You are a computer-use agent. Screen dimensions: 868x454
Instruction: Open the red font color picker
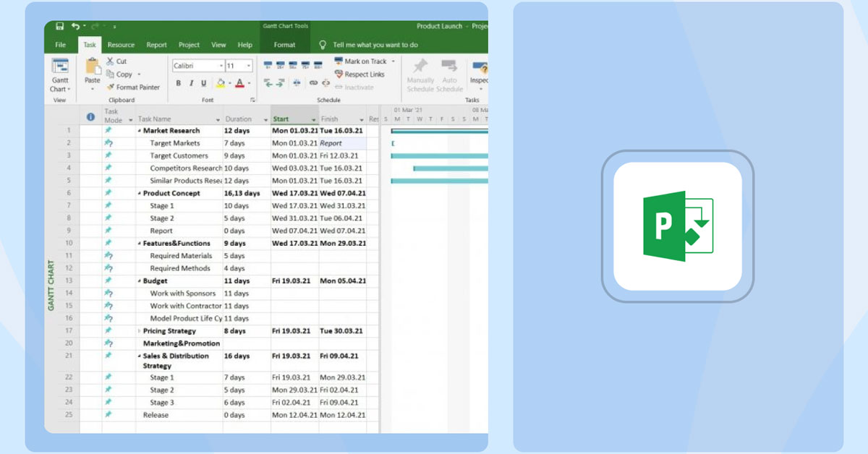(x=248, y=84)
